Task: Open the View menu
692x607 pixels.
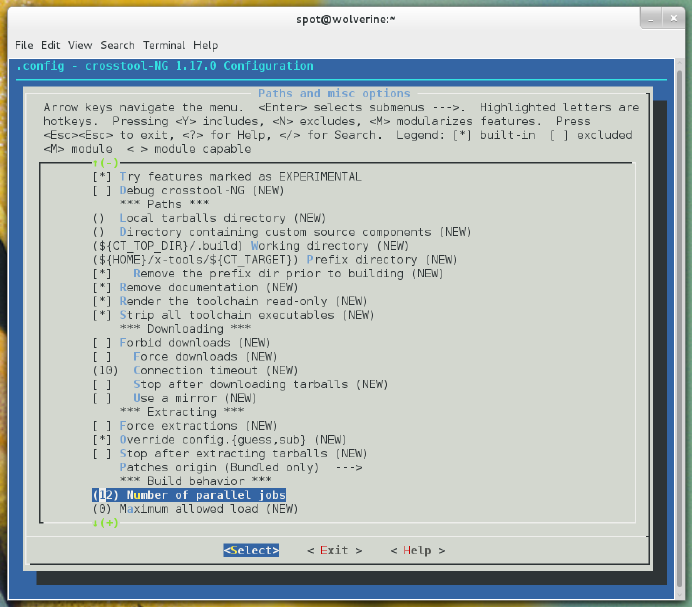Action: click(80, 45)
